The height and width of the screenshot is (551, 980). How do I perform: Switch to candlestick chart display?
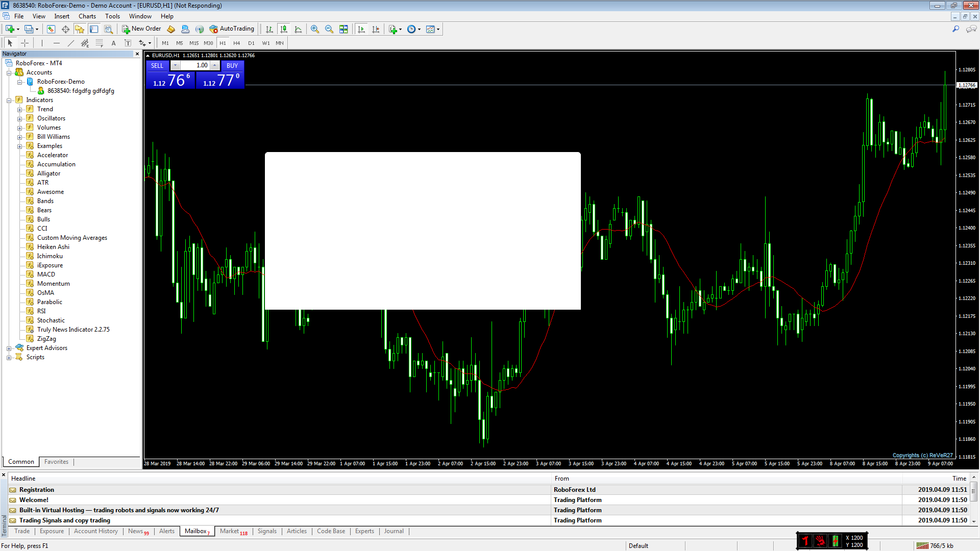pos(284,29)
